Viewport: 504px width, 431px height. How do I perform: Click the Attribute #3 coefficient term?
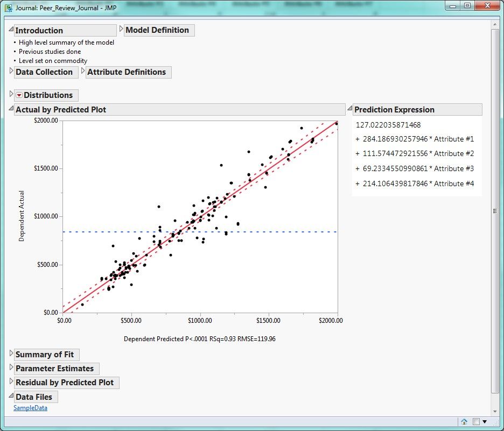click(x=415, y=168)
